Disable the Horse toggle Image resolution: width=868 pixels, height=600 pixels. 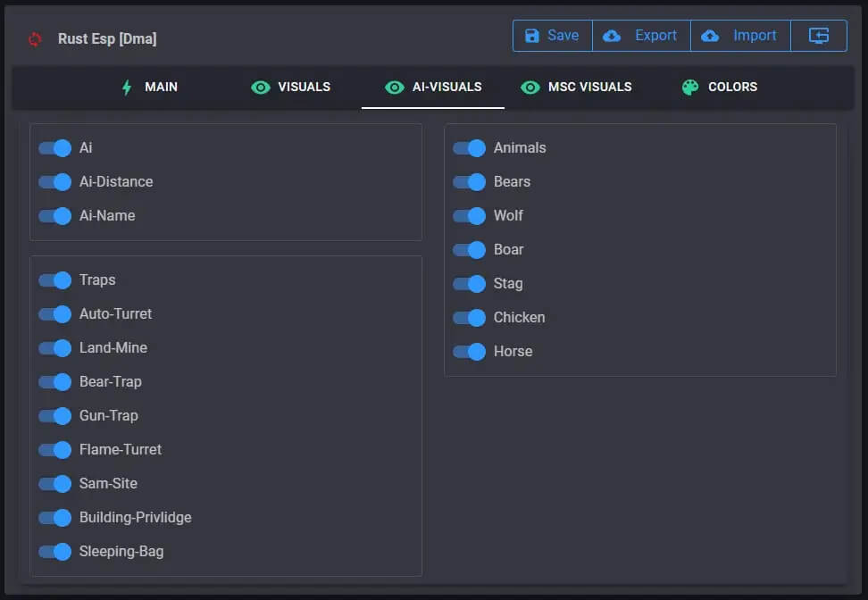click(x=470, y=352)
